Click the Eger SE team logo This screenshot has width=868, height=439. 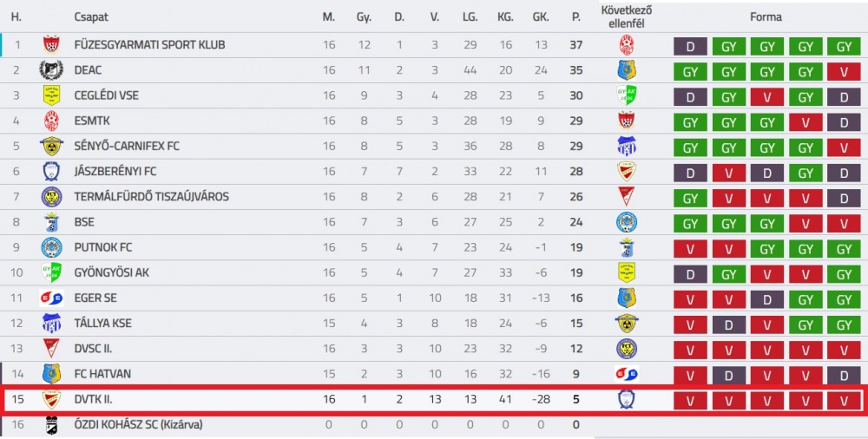[51, 298]
